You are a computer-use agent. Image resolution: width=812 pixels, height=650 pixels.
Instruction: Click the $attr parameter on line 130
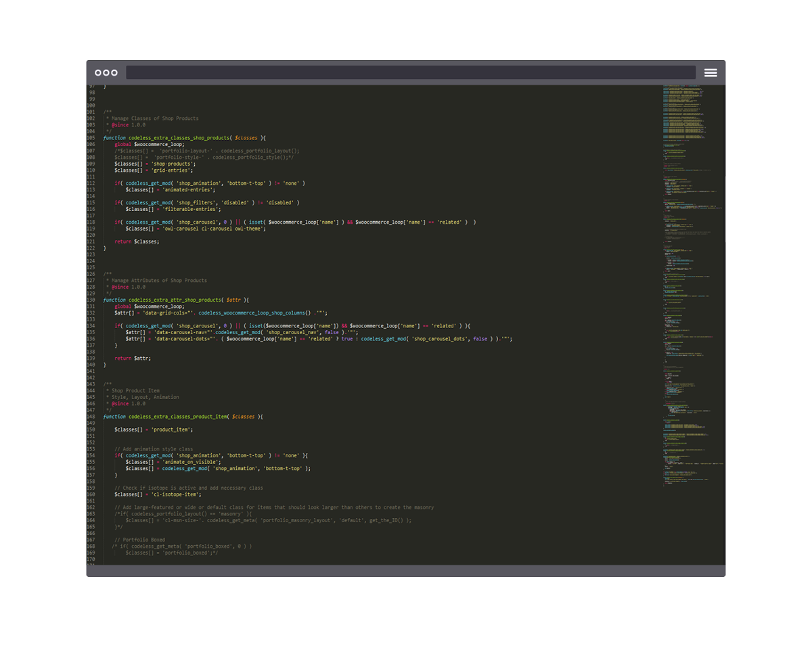[233, 300]
